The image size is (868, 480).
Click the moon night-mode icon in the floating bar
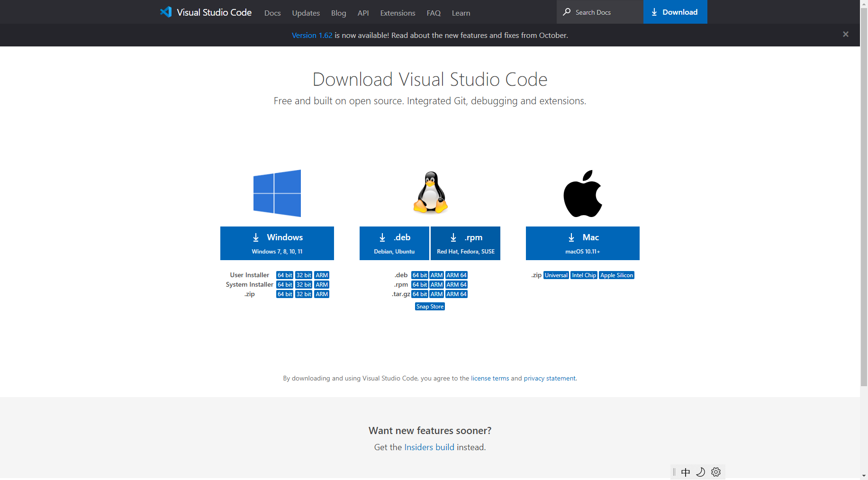point(701,472)
